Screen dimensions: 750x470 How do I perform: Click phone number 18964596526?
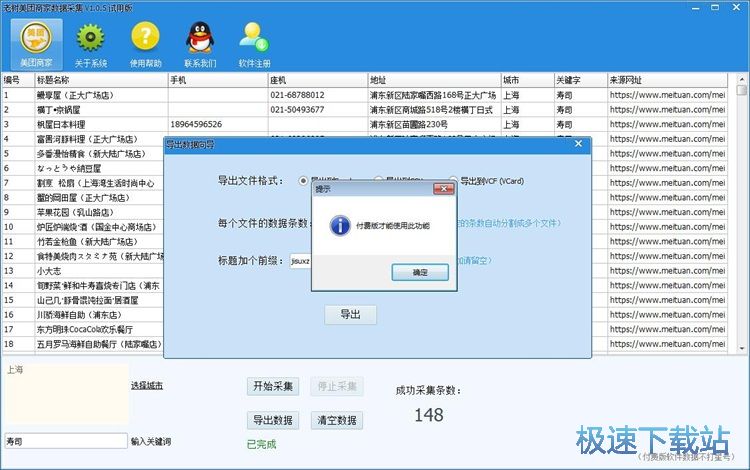[196, 124]
